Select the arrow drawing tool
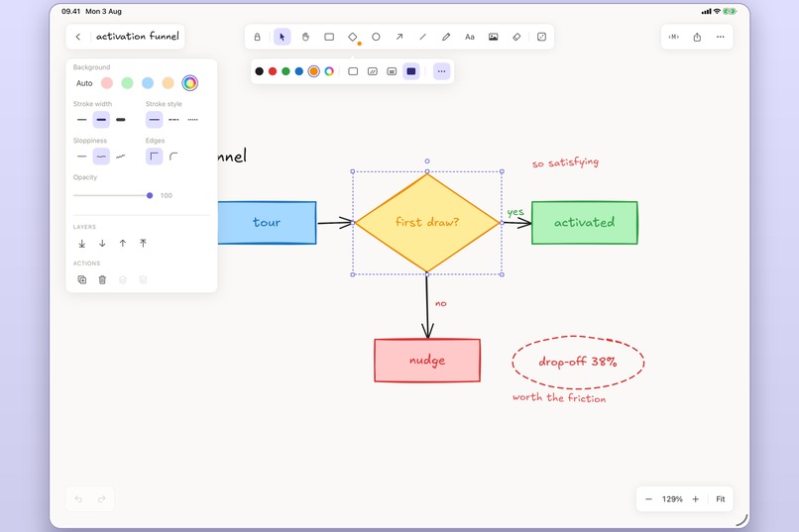 point(399,37)
